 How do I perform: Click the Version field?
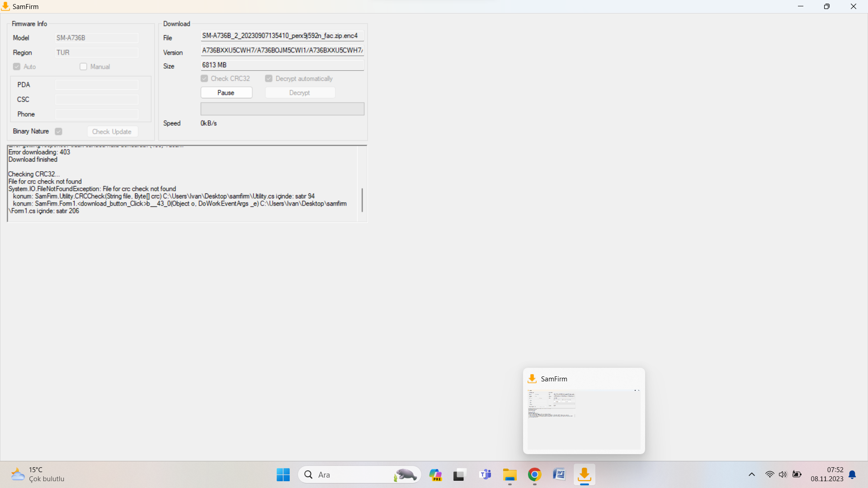(282, 50)
